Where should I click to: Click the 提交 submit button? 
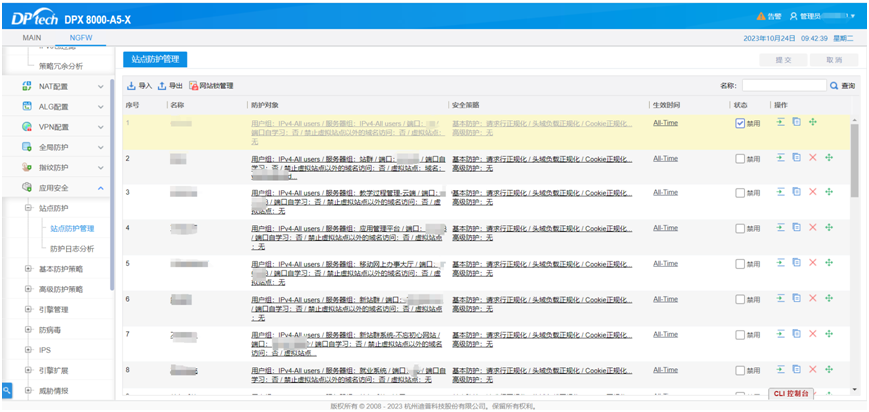784,60
